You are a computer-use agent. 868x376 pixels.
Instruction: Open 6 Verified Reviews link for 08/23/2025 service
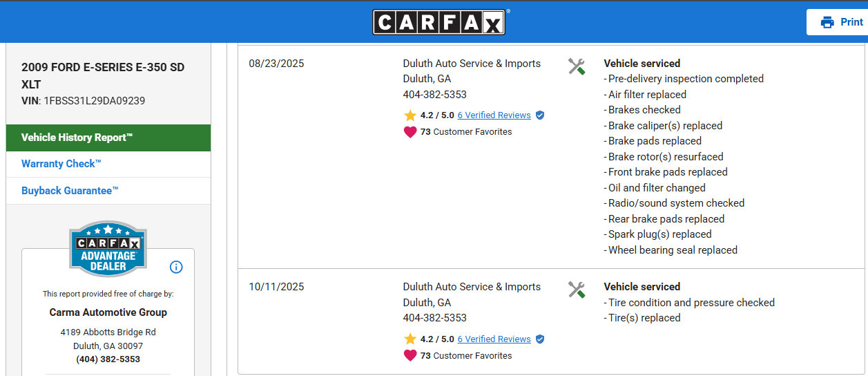(494, 115)
